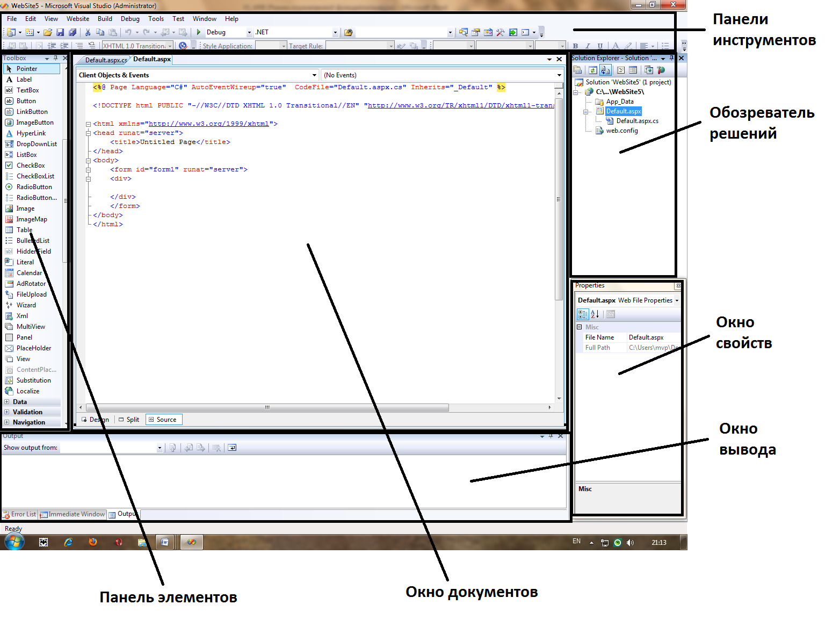Click the Find in Files binoculars icon
This screenshot has height=619, width=840.
(x=348, y=32)
